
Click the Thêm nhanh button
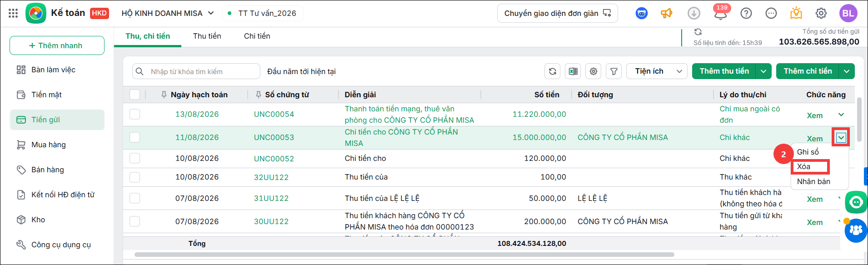pyautogui.click(x=57, y=45)
